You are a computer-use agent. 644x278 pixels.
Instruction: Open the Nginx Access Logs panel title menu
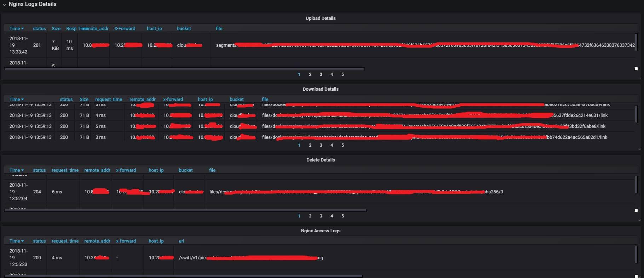(x=321, y=231)
